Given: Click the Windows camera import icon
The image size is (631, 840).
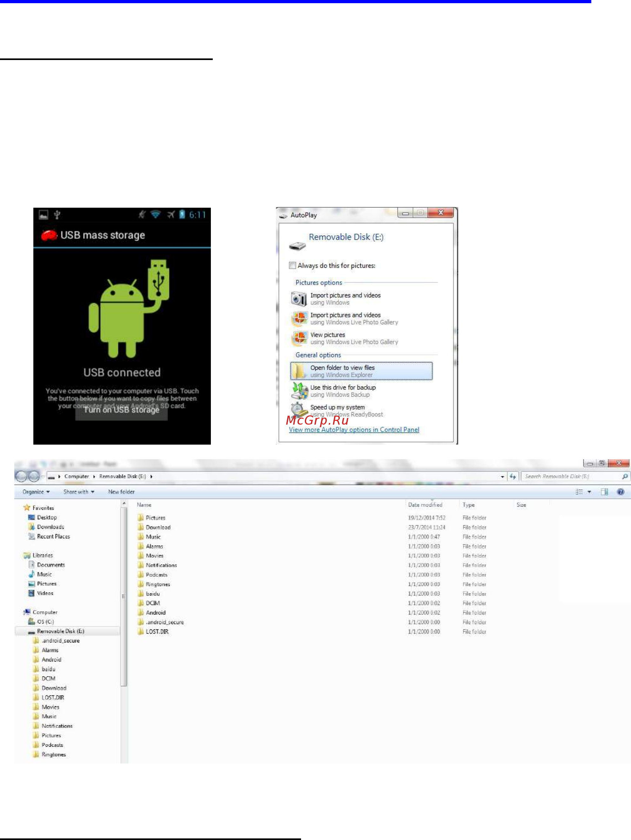Looking at the screenshot, I should pyautogui.click(x=299, y=299).
